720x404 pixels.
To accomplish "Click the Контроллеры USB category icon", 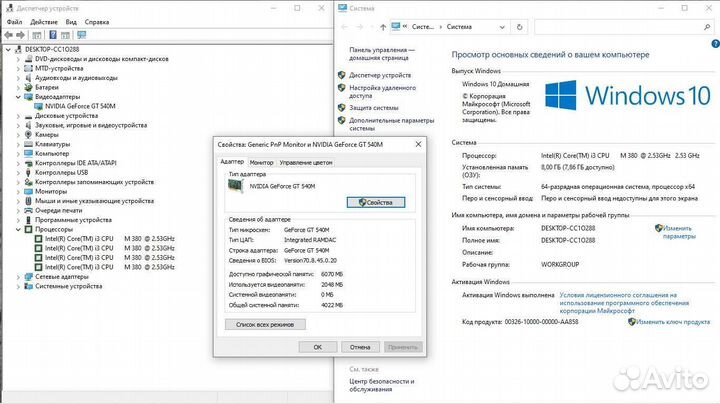I will [x=28, y=173].
